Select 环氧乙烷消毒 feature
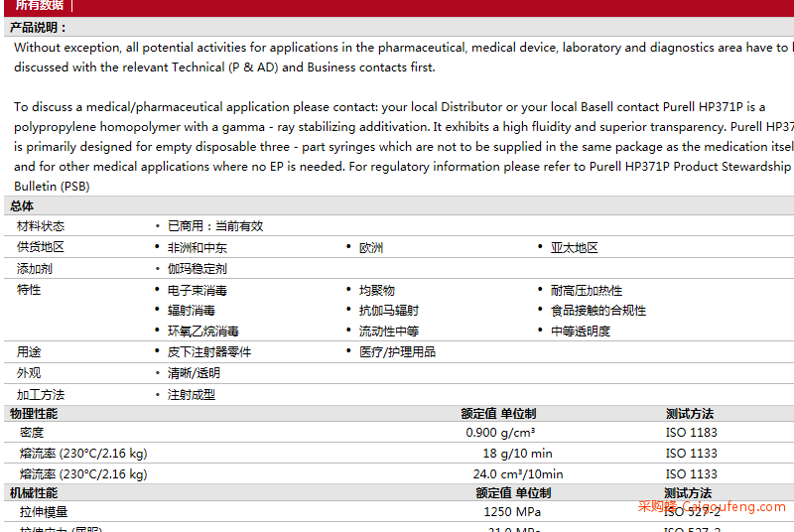 (203, 332)
